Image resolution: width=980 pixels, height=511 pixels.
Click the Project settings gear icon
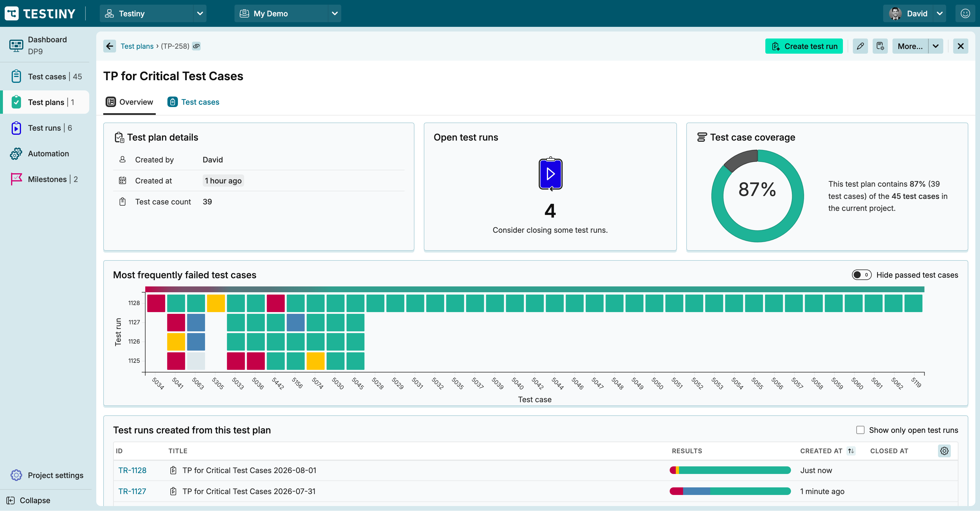click(16, 475)
